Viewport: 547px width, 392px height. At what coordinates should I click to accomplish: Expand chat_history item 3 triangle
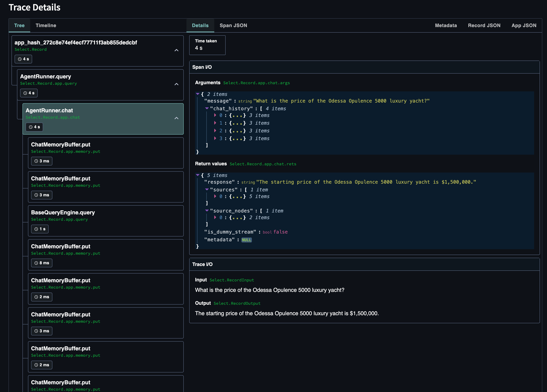click(x=215, y=138)
